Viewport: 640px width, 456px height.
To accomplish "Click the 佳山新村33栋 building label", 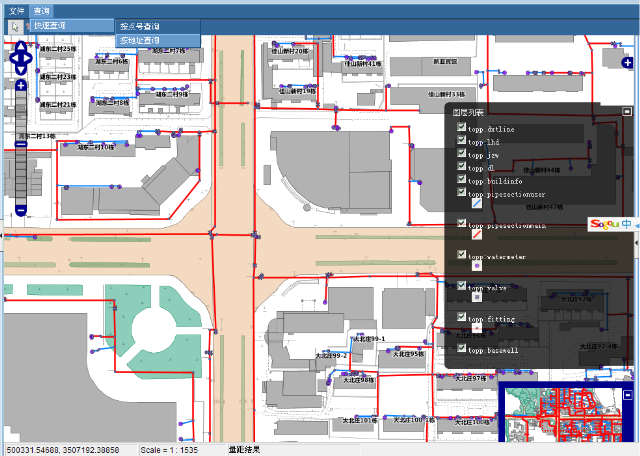I will [x=446, y=94].
